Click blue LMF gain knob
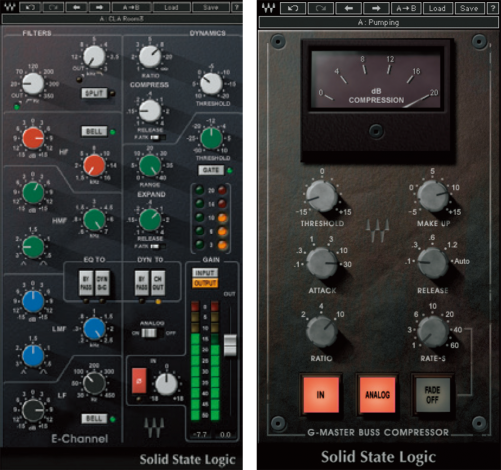Screen dimensions: 501x470 click(33, 301)
